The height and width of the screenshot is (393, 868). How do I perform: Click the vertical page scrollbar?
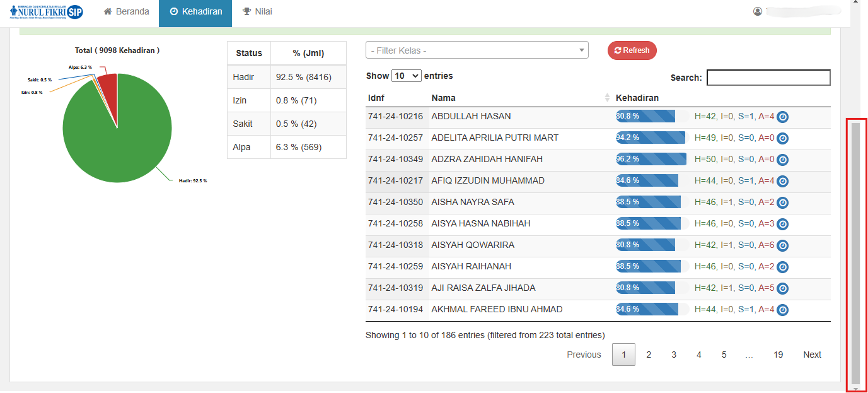[855, 252]
